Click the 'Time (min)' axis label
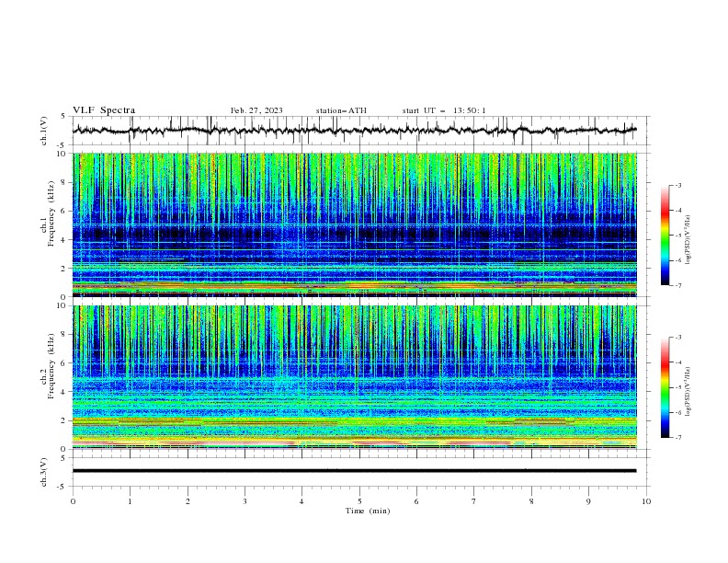The height and width of the screenshot is (563, 728). (368, 511)
